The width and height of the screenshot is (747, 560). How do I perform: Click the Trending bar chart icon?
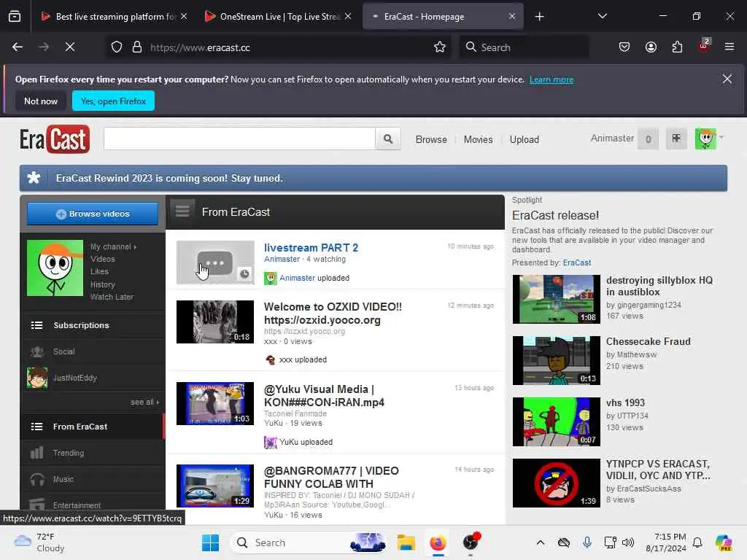(x=36, y=453)
